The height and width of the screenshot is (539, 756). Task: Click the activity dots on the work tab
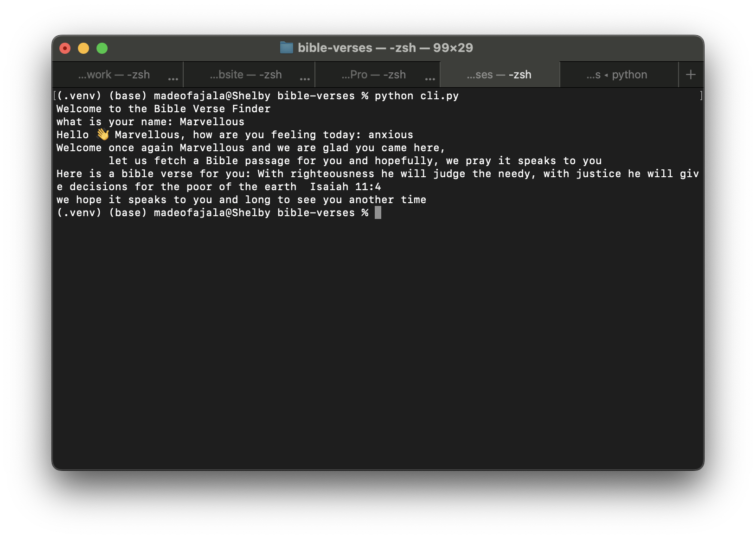tap(173, 79)
